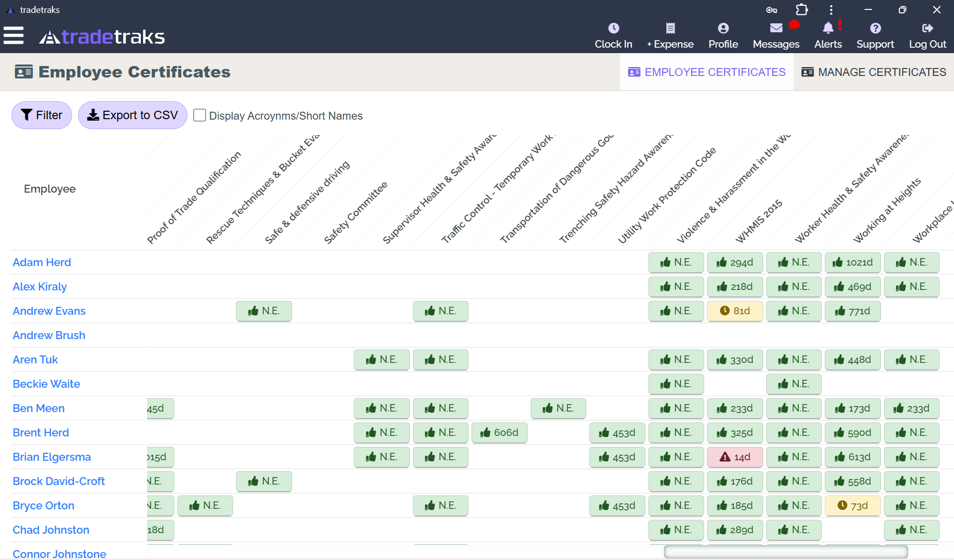This screenshot has height=560, width=954.
Task: Click Brian Elgersma's expired 14d WHMIS badge
Action: click(735, 457)
